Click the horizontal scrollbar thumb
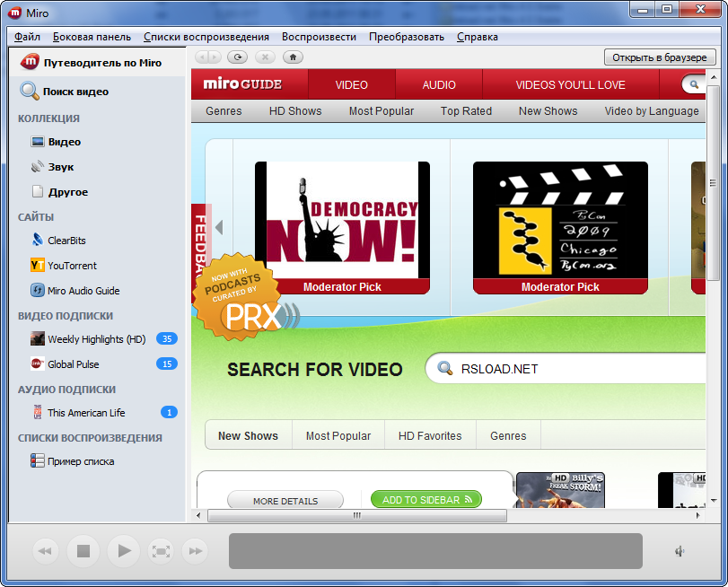728x587 pixels. [x=357, y=515]
